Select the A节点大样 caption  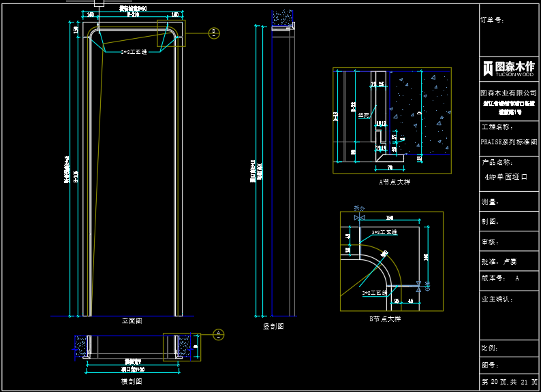(395, 182)
